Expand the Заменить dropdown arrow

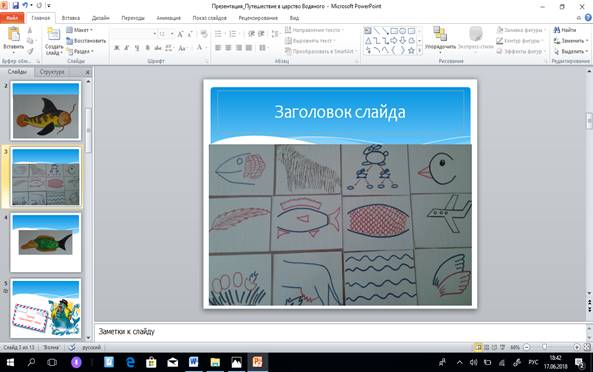(587, 40)
